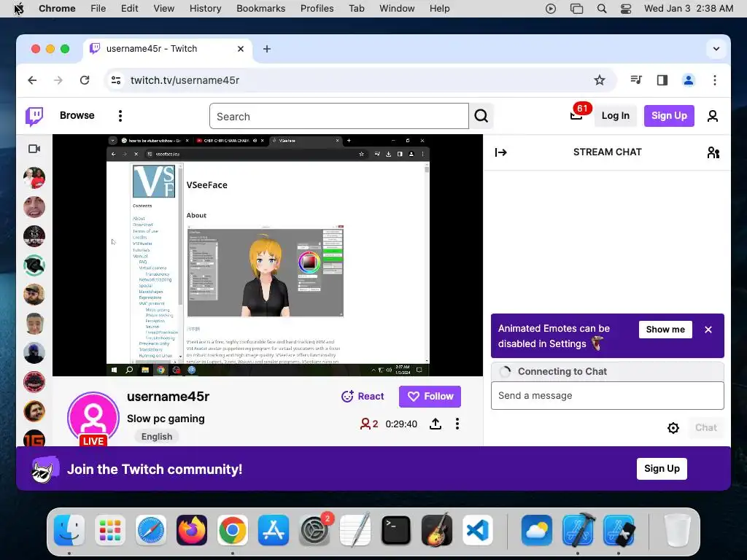Click the followed channels camera icon in sidebar

pyautogui.click(x=34, y=149)
